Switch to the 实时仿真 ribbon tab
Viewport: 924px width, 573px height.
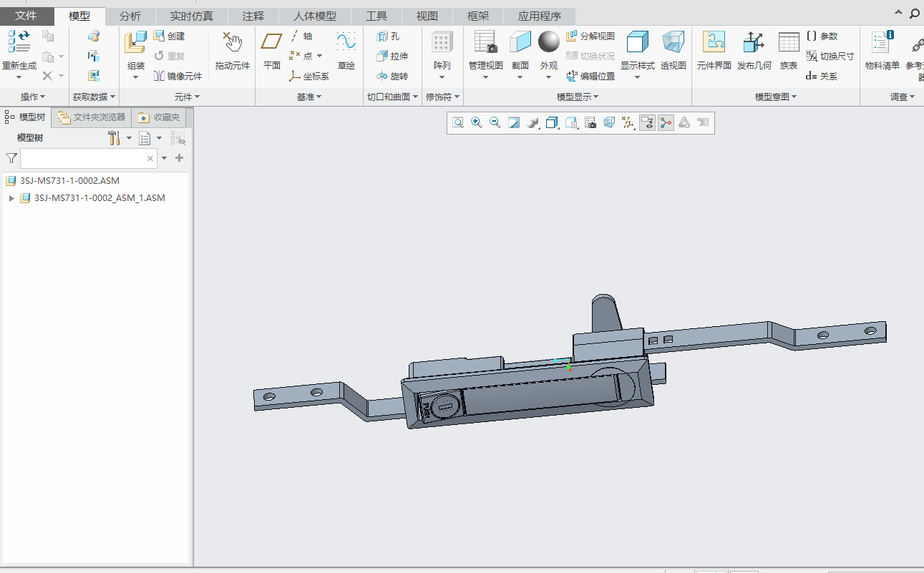coord(192,16)
